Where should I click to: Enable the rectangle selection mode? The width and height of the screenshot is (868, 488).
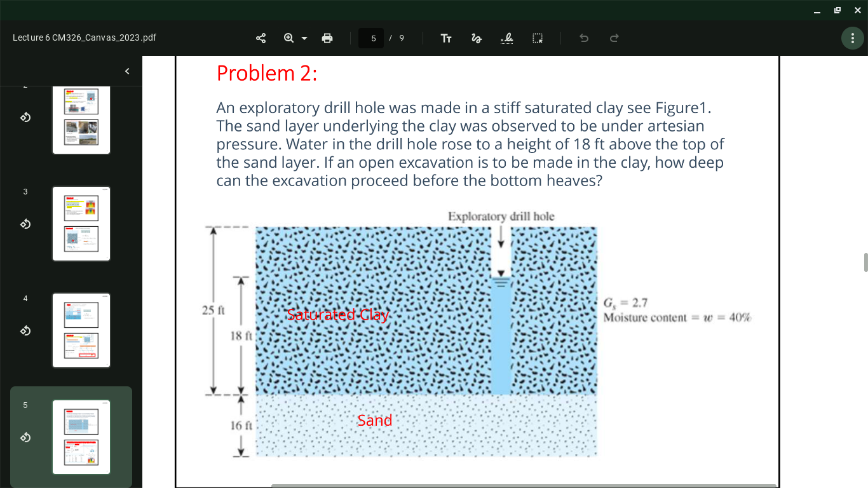coord(537,38)
